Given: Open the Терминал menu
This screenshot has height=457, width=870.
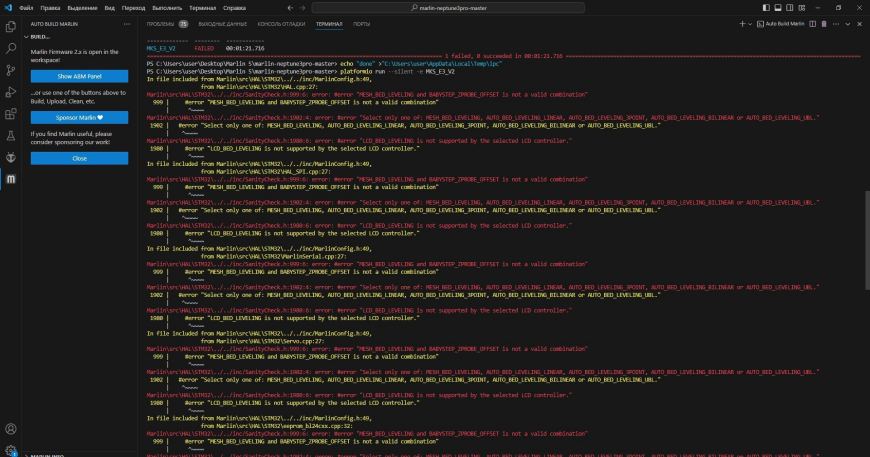Looking at the screenshot, I should pos(202,8).
